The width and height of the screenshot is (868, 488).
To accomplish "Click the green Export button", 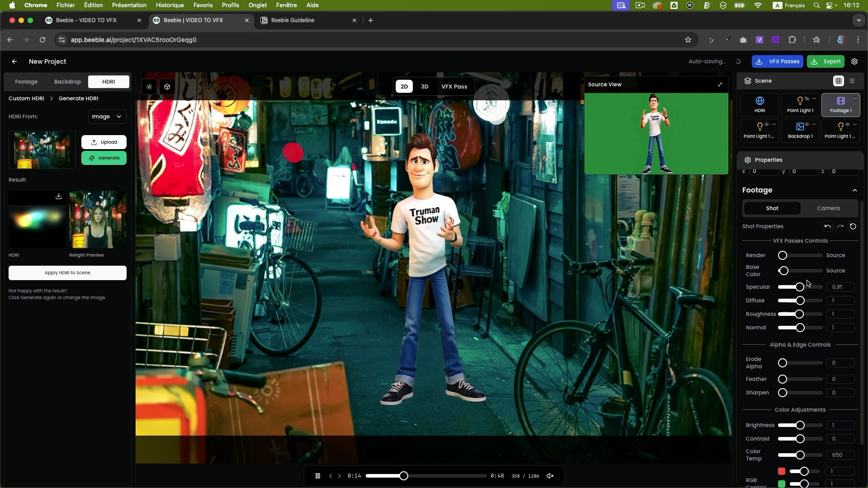I will point(826,61).
